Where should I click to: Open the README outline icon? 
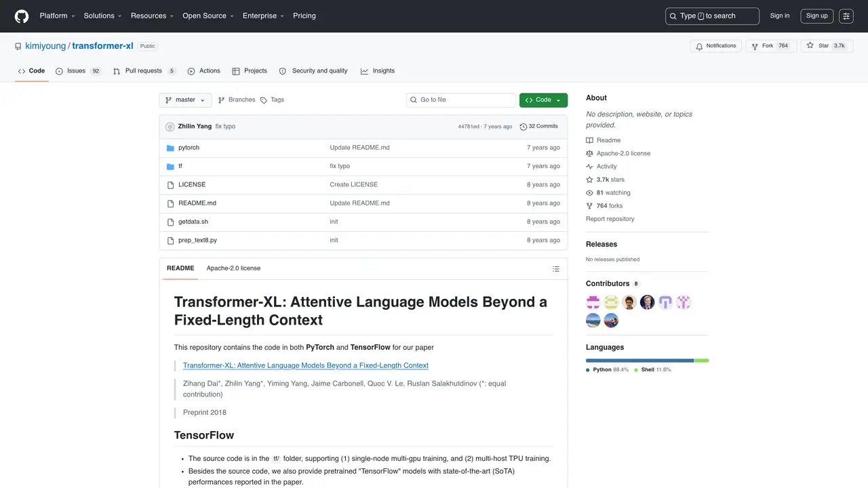click(x=556, y=269)
